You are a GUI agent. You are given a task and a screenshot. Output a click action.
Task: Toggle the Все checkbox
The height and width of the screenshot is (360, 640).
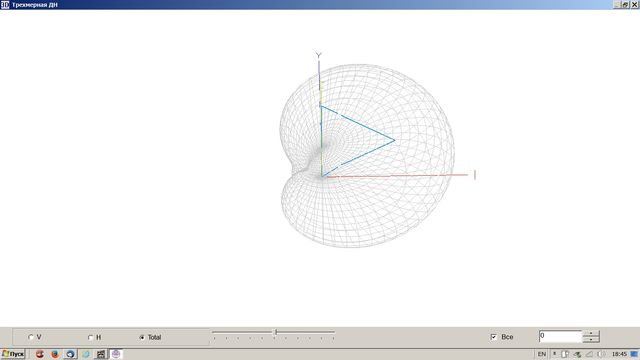pyautogui.click(x=494, y=337)
